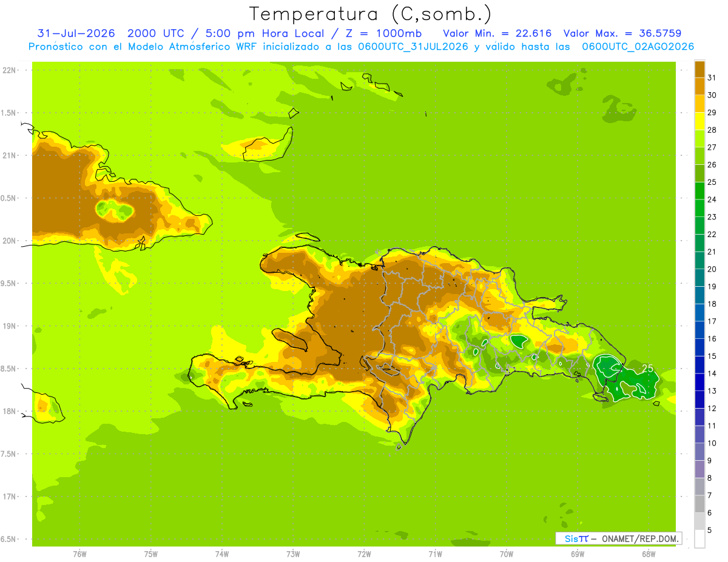Image resolution: width=728 pixels, height=562 pixels.
Task: Select the yellow legend swatch between 28 and 29
Action: [x=699, y=121]
